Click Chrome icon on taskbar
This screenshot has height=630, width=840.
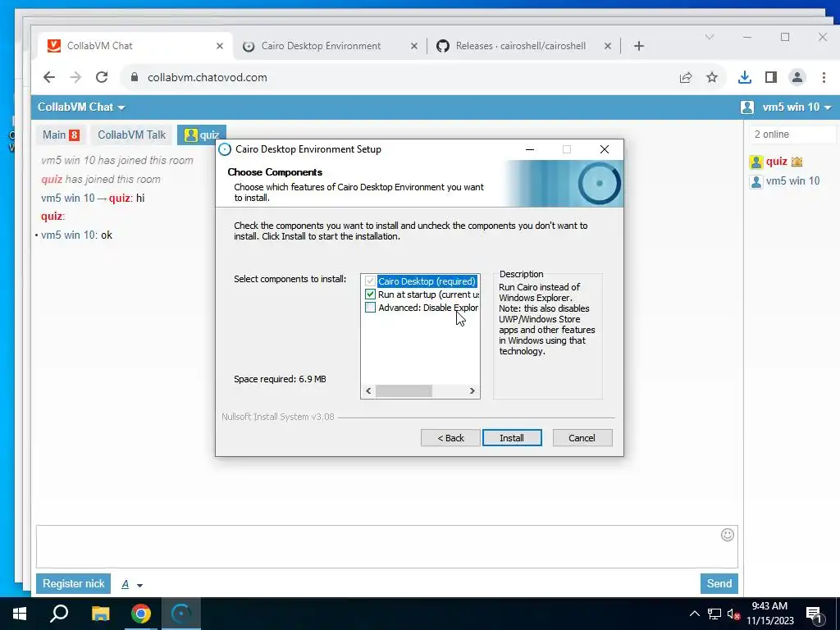141,614
